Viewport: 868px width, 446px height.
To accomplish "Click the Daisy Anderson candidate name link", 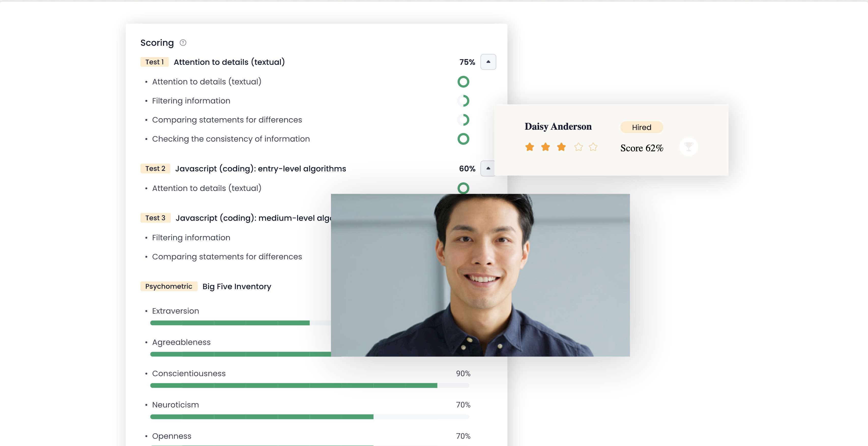I will [557, 126].
